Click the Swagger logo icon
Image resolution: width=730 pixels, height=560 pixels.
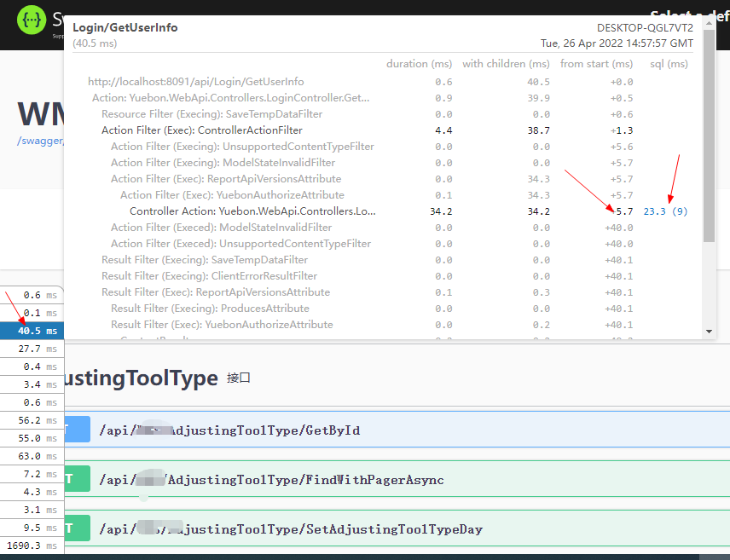pyautogui.click(x=32, y=19)
